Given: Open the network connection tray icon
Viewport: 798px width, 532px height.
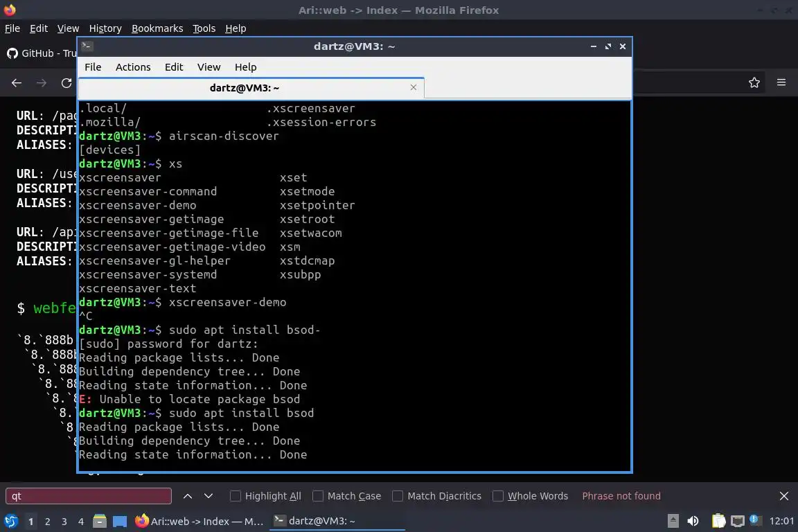Looking at the screenshot, I should (x=738, y=521).
